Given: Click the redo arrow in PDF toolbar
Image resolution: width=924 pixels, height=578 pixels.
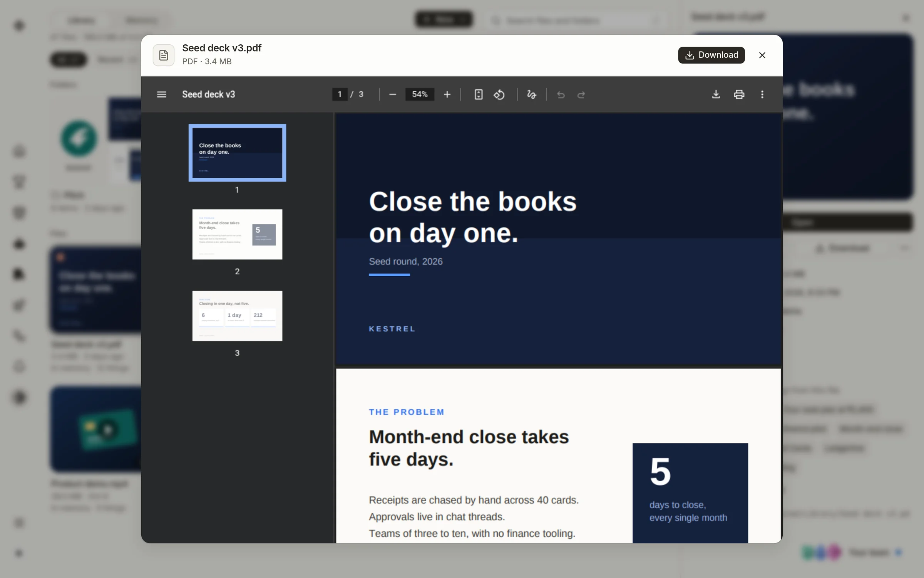Looking at the screenshot, I should 581,94.
